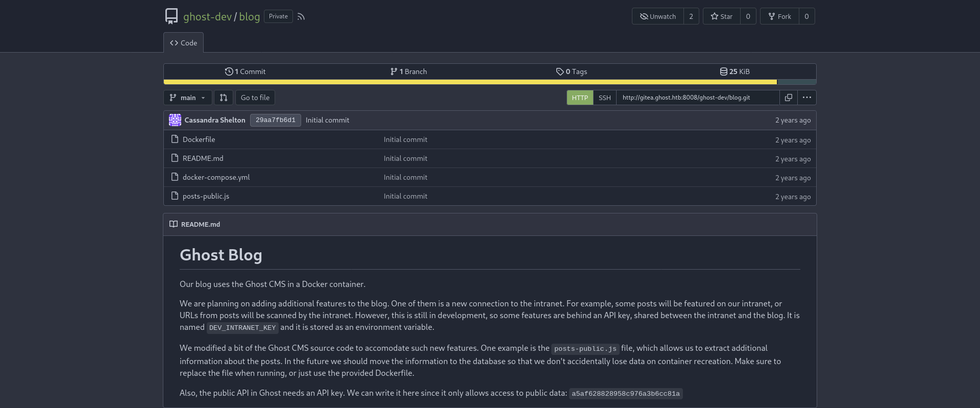This screenshot has width=980, height=408.
Task: Expand the main branch dropdown
Action: [187, 98]
